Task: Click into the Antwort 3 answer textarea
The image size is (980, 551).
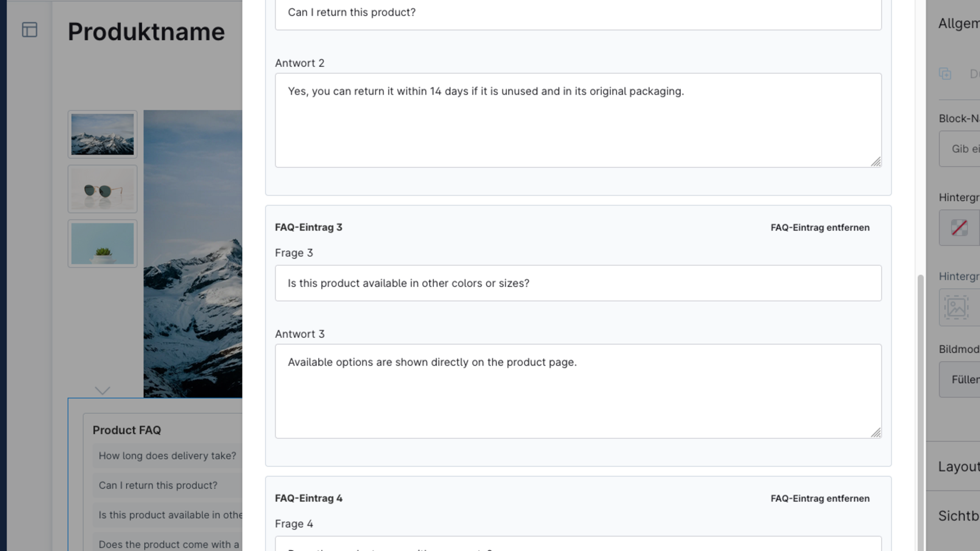Action: pos(578,391)
